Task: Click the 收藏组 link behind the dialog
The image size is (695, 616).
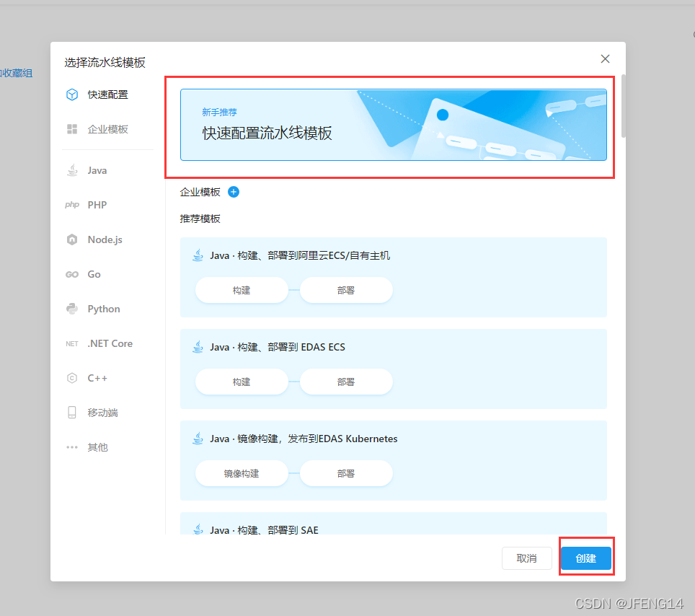Action: click(x=17, y=73)
